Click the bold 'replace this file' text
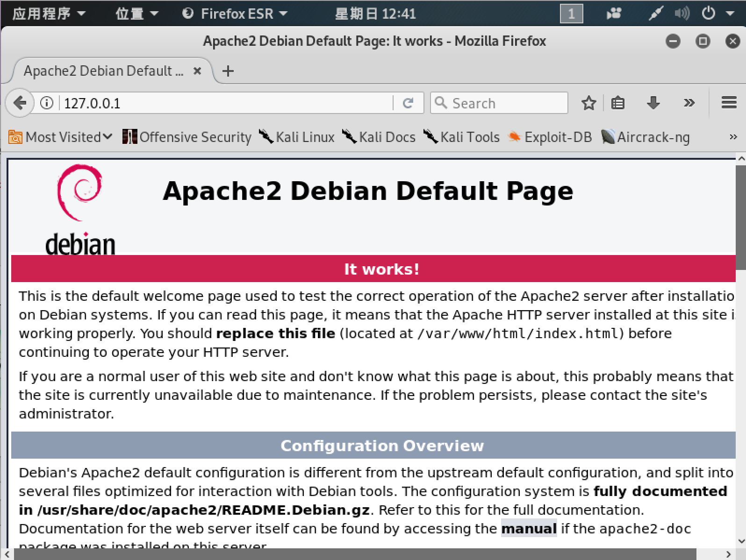 tap(275, 333)
